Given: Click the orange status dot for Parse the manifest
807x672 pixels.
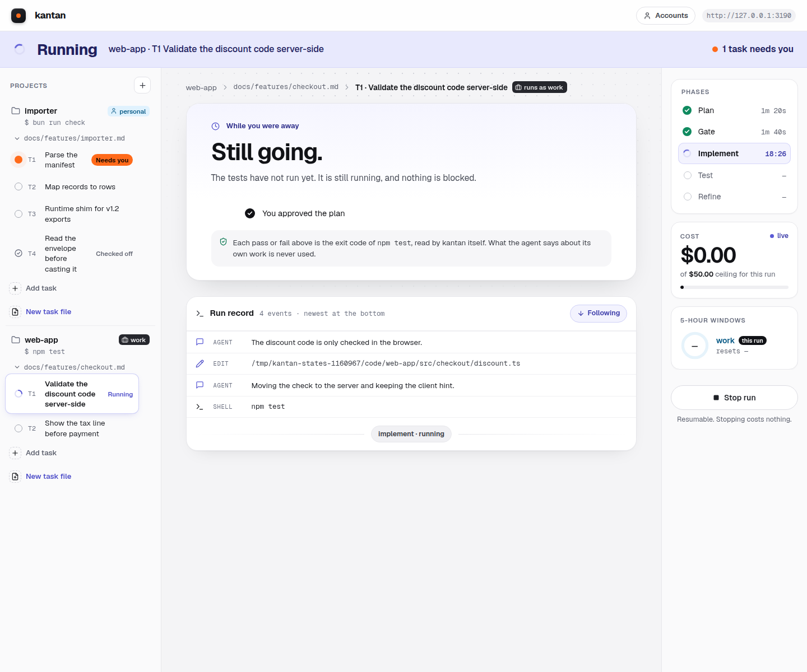Looking at the screenshot, I should coord(18,160).
